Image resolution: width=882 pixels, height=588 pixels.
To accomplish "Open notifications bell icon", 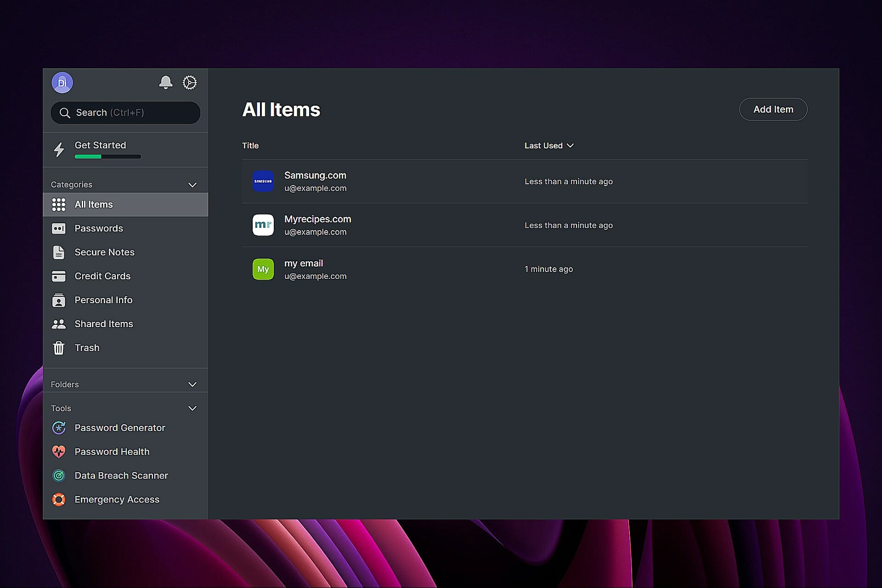I will pyautogui.click(x=165, y=83).
